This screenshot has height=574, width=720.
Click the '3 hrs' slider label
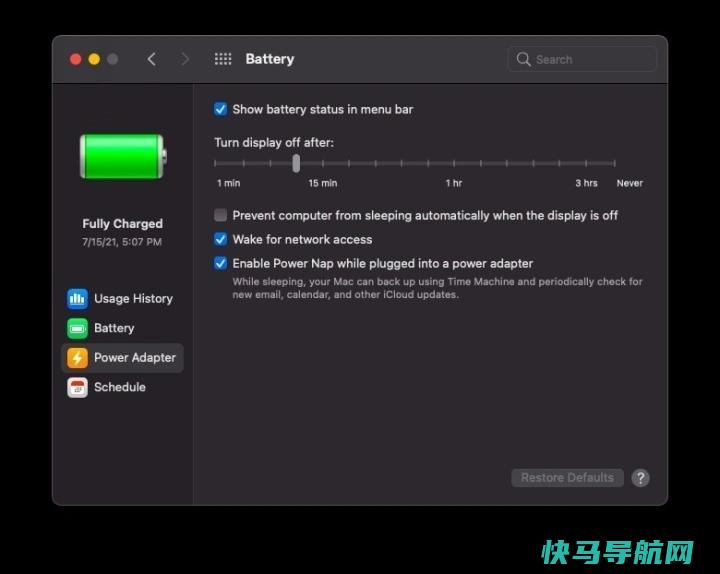click(586, 183)
